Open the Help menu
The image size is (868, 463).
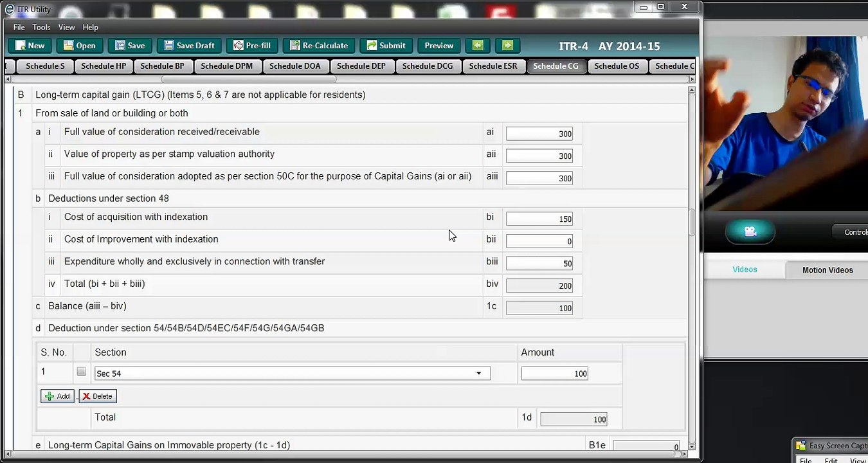pyautogui.click(x=90, y=27)
